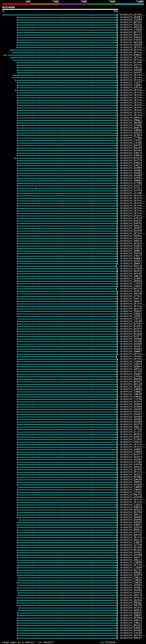Open hit UniRef100_Q53NE3
Screen dimensions: 146x644
131,17
